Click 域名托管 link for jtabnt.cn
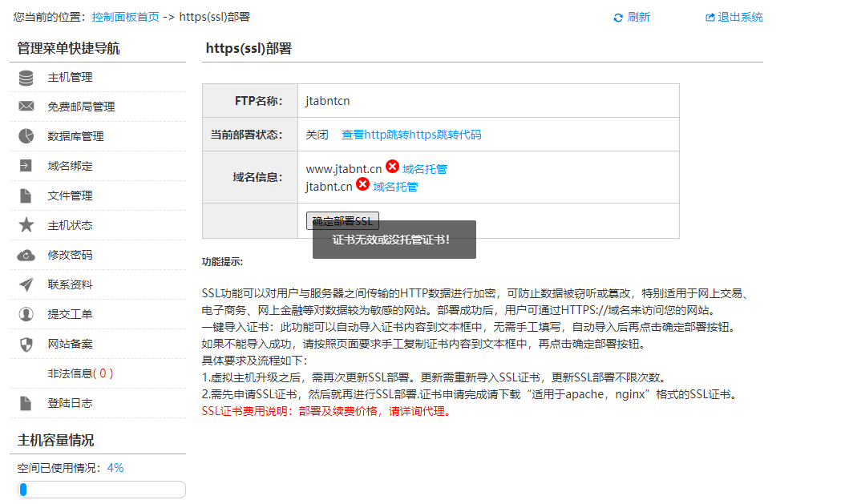 click(x=395, y=187)
